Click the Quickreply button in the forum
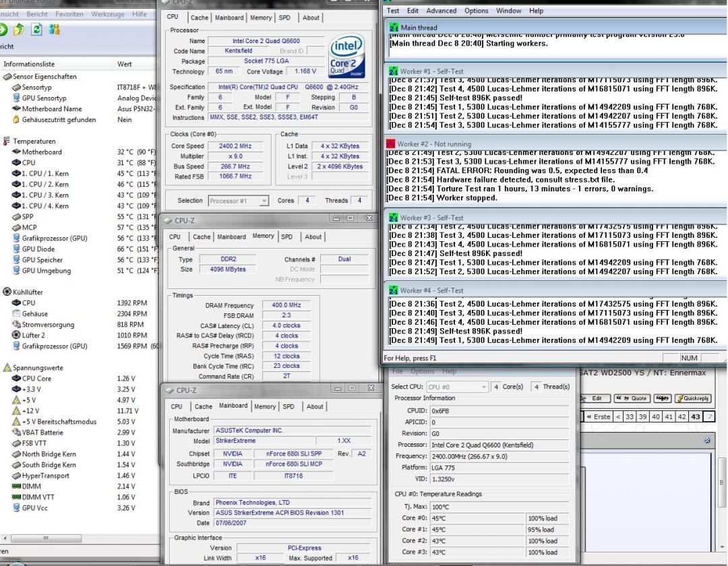The width and height of the screenshot is (728, 566). click(x=693, y=398)
